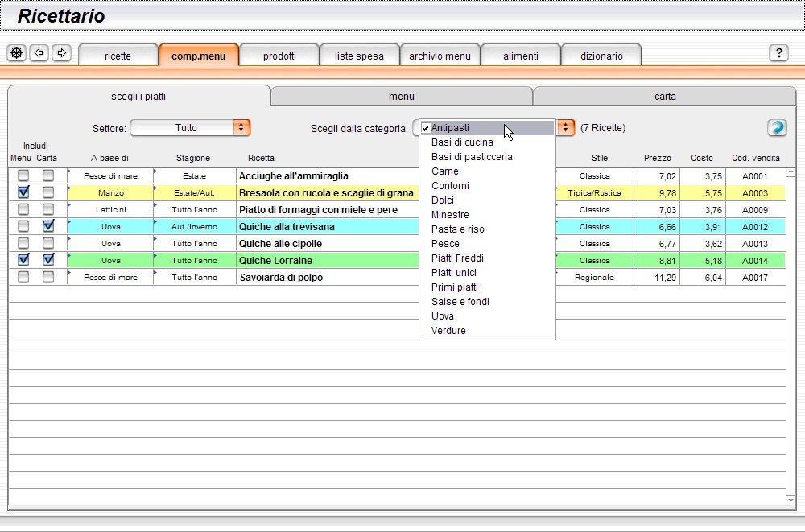Open the liste spesa tab
Screen dimensions: 805x532
(x=359, y=56)
